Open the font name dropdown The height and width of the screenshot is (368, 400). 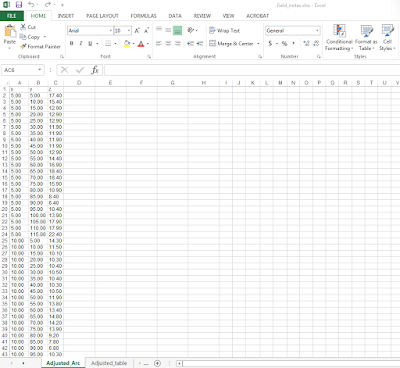click(x=111, y=31)
